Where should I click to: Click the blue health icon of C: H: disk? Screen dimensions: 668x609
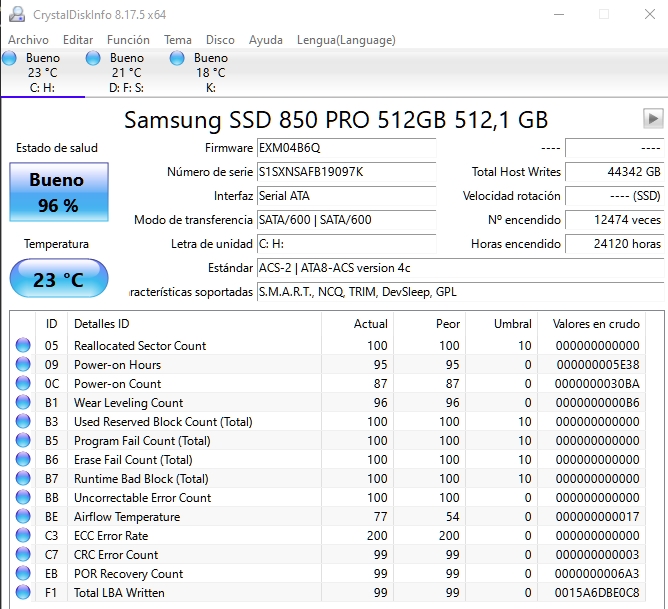pos(9,58)
